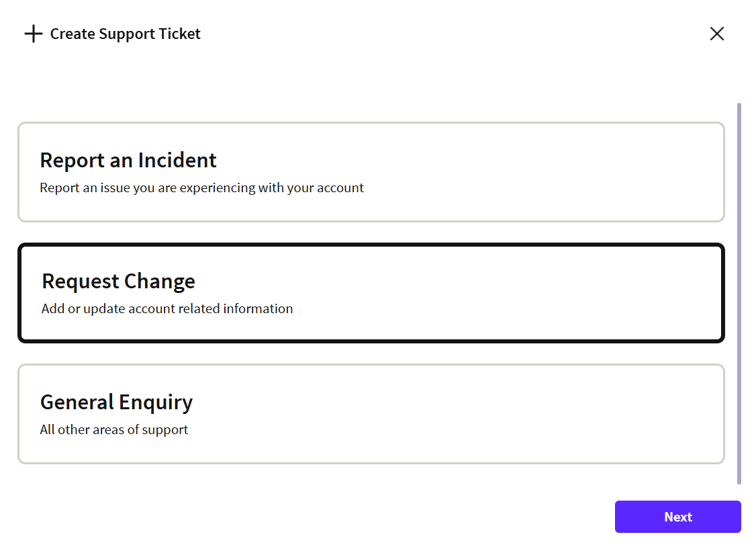Click the vertical scrollbar of the ticket list

739,293
